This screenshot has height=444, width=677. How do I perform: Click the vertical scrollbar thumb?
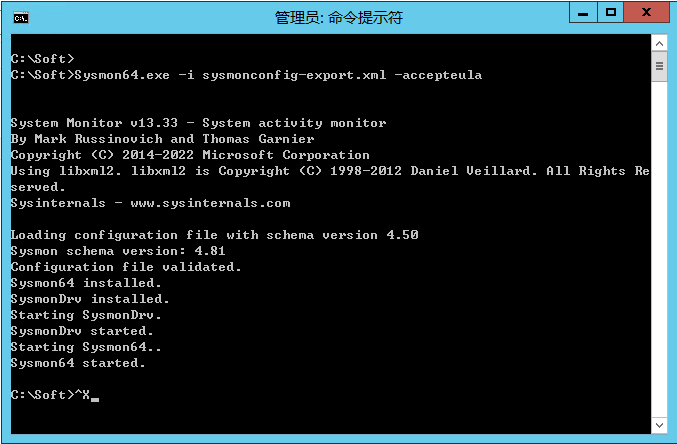[x=659, y=67]
